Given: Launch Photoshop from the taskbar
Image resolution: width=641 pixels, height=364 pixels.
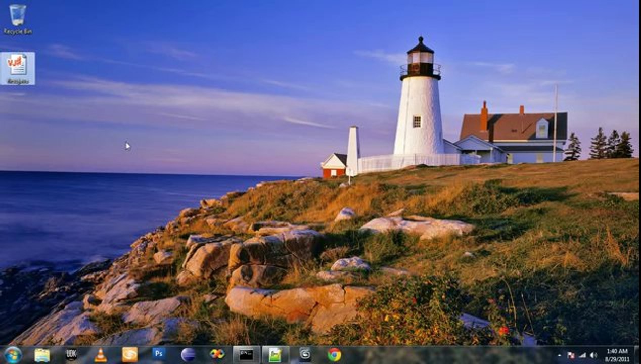Looking at the screenshot, I should pyautogui.click(x=159, y=354).
